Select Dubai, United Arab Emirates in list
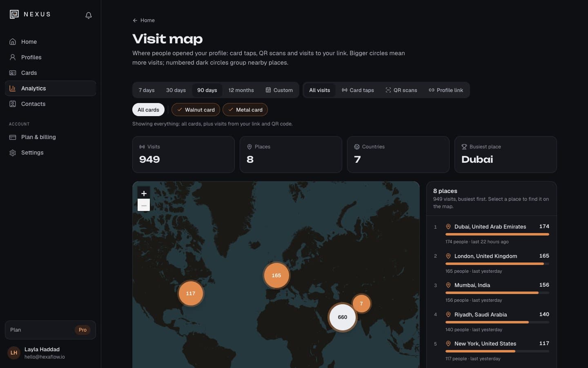Viewport: 588px width, 368px height. [492, 234]
